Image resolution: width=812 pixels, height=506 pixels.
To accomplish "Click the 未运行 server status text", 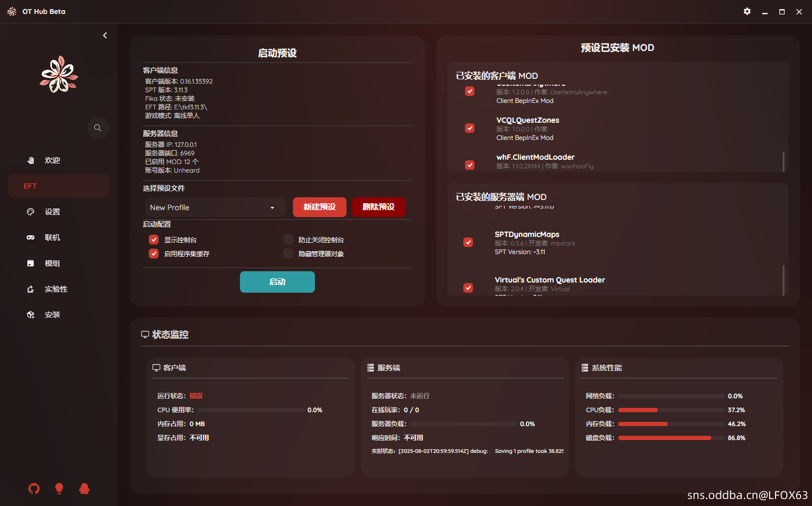I will click(x=420, y=396).
